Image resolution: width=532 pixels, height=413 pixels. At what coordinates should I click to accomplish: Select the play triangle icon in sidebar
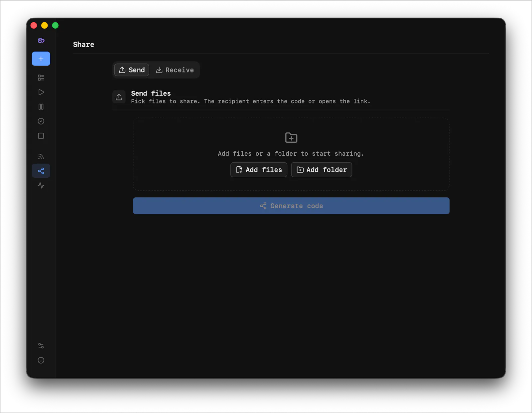click(x=41, y=92)
